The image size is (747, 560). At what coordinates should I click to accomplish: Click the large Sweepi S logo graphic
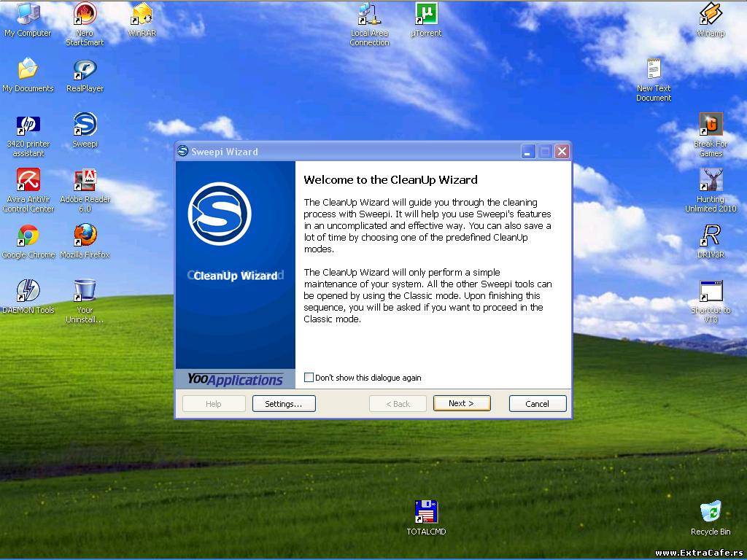(220, 214)
